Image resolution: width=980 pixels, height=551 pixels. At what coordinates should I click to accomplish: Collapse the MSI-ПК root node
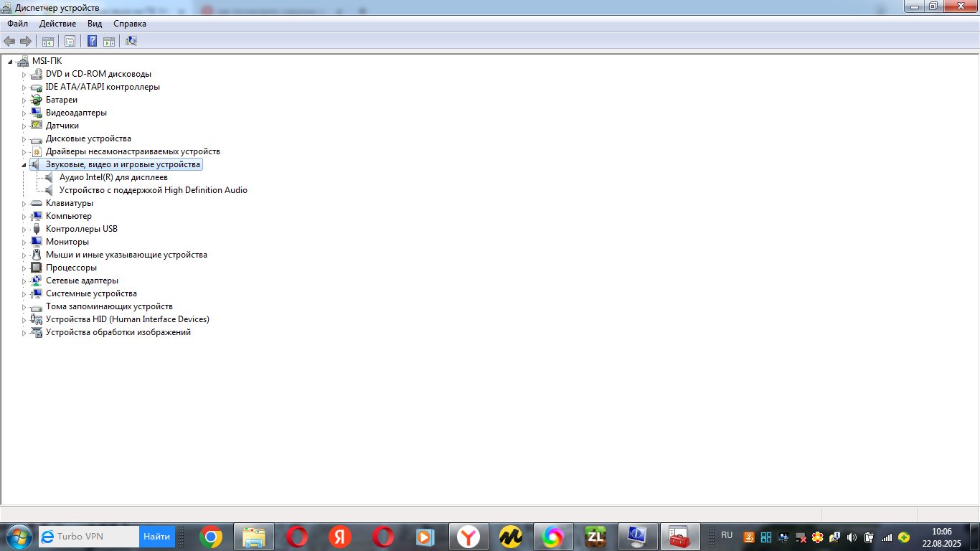click(10, 62)
